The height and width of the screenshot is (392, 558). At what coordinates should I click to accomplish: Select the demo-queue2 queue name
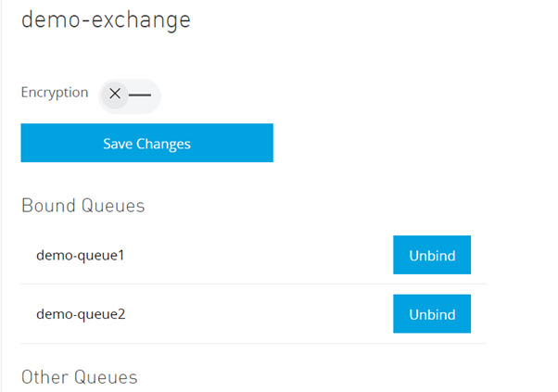coord(80,314)
